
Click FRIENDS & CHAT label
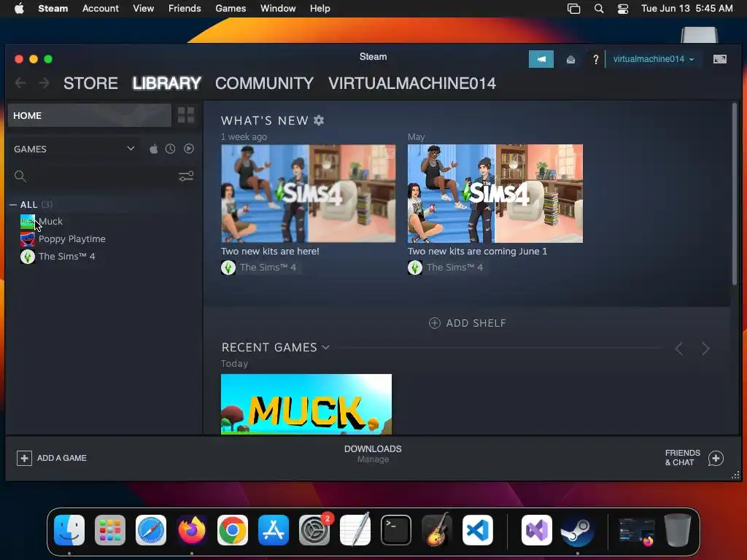(x=683, y=458)
